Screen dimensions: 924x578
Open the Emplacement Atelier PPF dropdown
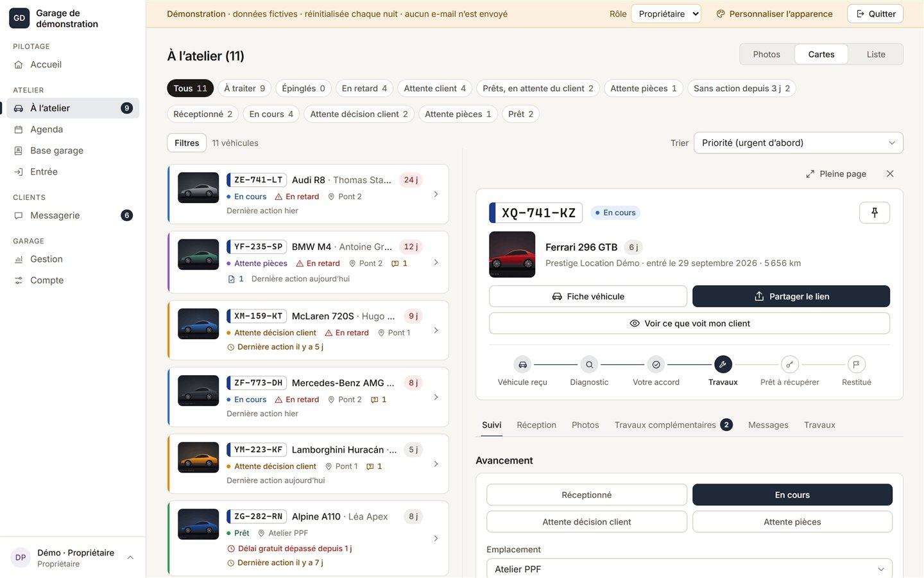[689, 568]
